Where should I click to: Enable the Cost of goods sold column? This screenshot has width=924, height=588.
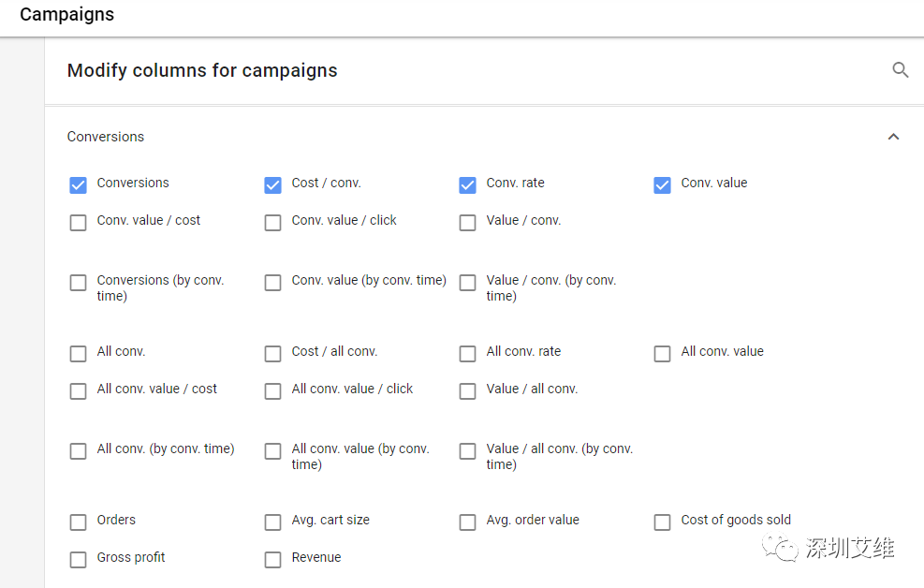(x=662, y=522)
